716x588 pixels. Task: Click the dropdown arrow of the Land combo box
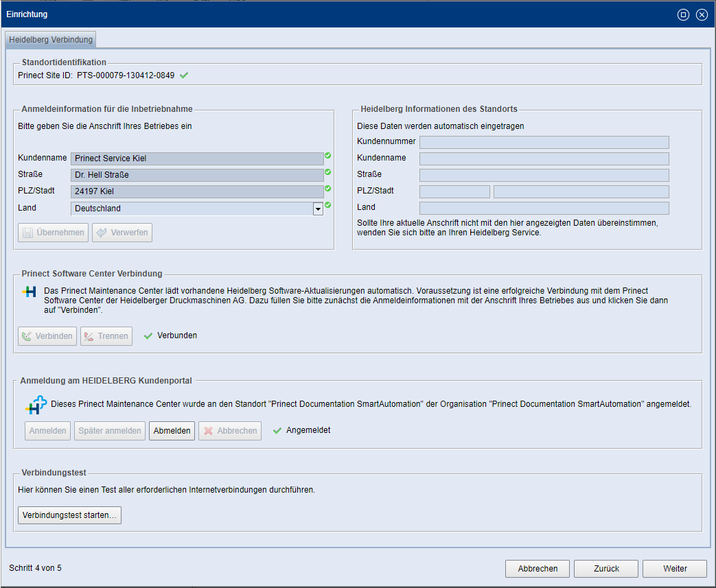tap(318, 209)
